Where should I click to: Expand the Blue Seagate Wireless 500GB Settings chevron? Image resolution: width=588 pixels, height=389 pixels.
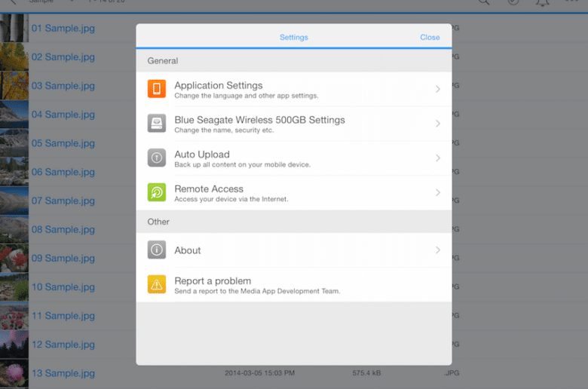(438, 124)
